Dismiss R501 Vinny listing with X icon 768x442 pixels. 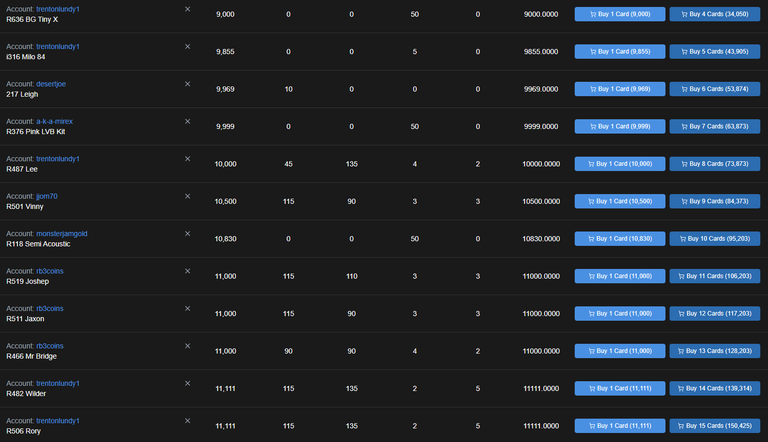pos(188,196)
